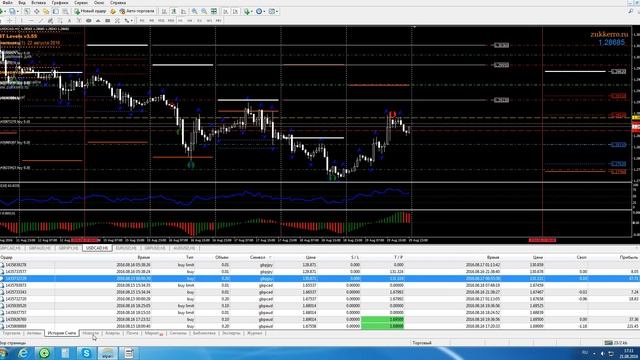Viewport: 640px width, 360px height.
Task: Open the Журнал terminal tab
Action: click(254, 333)
